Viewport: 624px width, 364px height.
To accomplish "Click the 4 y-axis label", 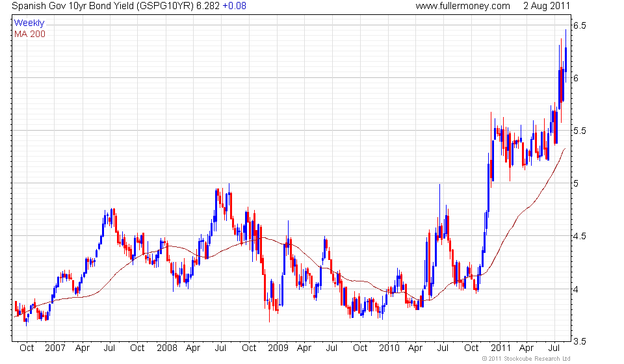I will [576, 289].
